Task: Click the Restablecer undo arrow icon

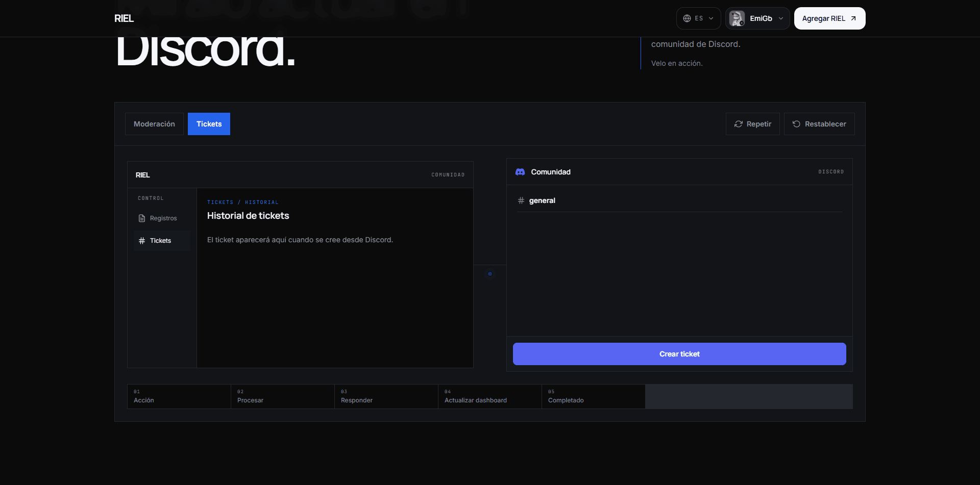Action: point(796,124)
